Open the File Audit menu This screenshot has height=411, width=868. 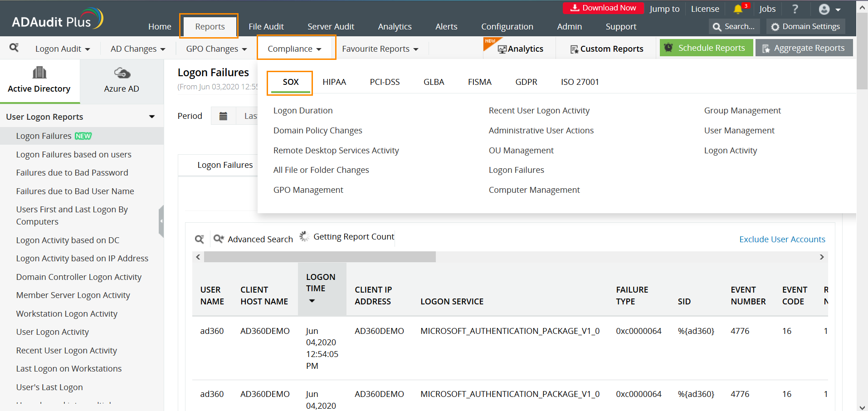click(266, 26)
